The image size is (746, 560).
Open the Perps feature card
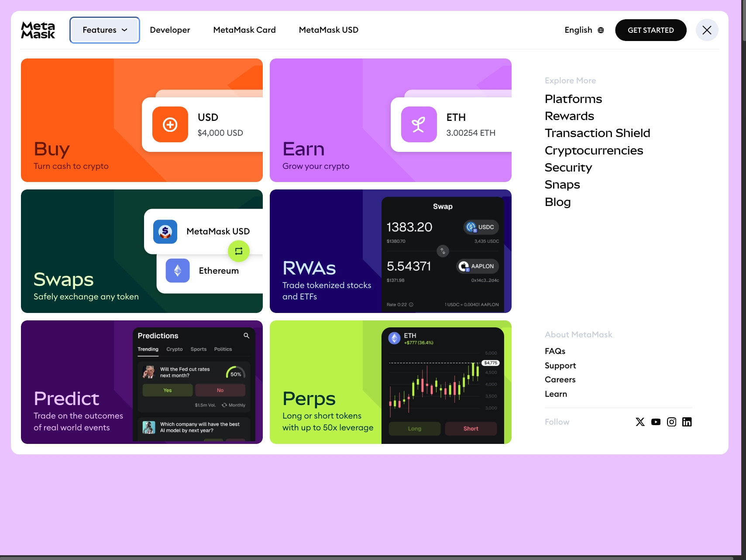point(391,382)
